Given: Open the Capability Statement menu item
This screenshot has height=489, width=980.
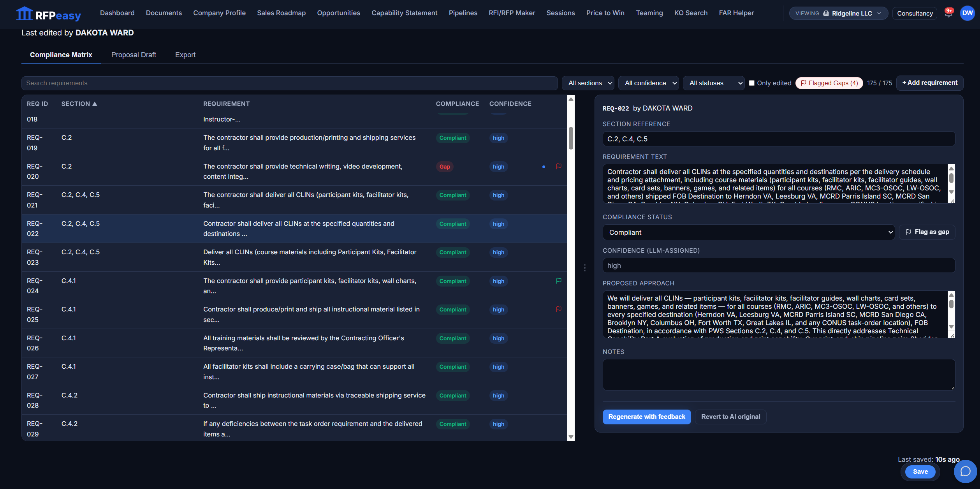Looking at the screenshot, I should pos(404,13).
